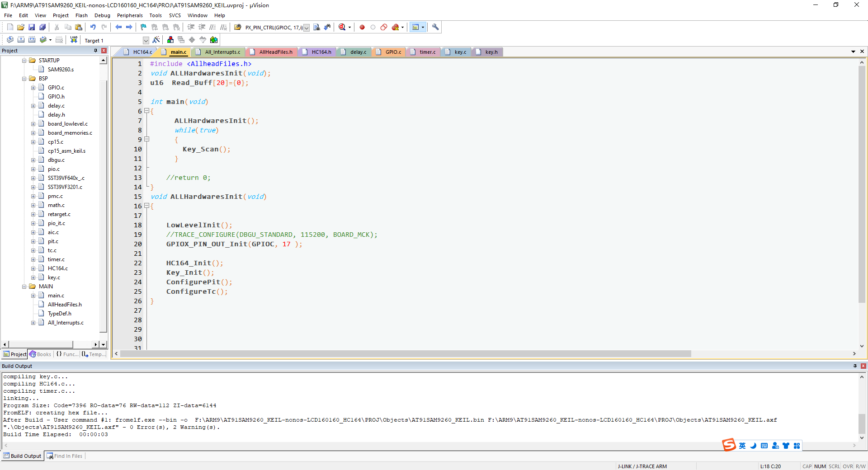
Task: Open the Target 1 dropdown
Action: pos(146,40)
